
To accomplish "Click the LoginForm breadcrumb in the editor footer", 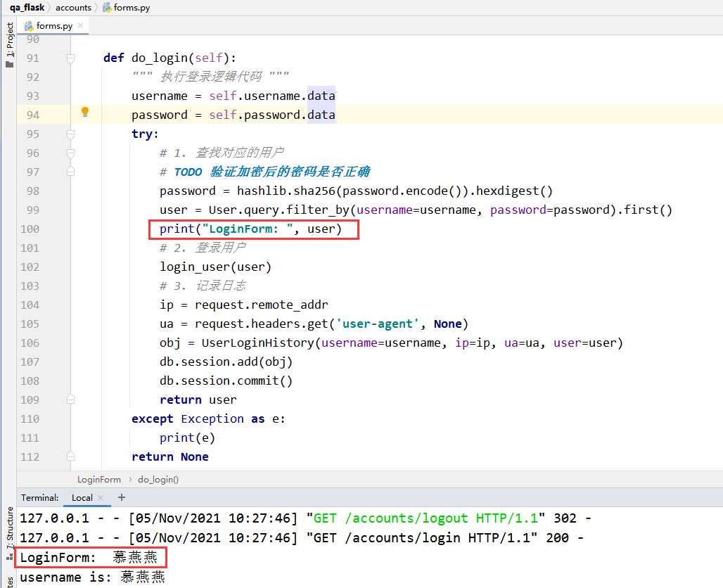I will 98,480.
